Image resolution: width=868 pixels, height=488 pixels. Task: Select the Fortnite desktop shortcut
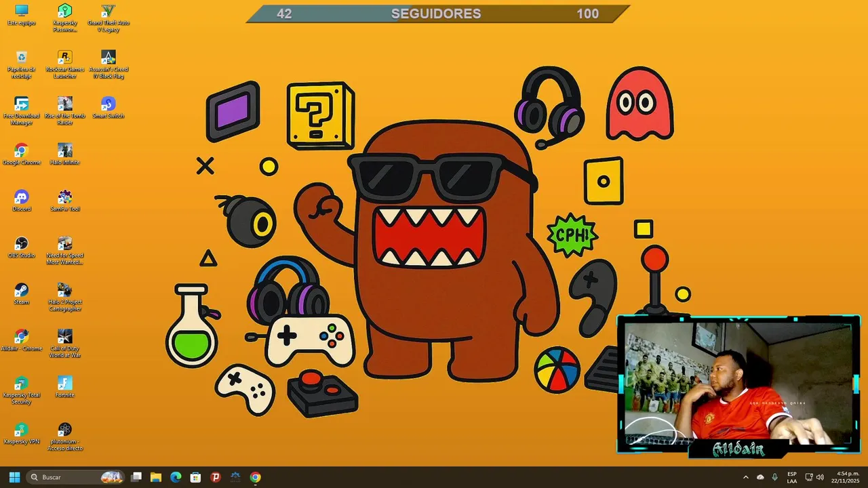(65, 387)
